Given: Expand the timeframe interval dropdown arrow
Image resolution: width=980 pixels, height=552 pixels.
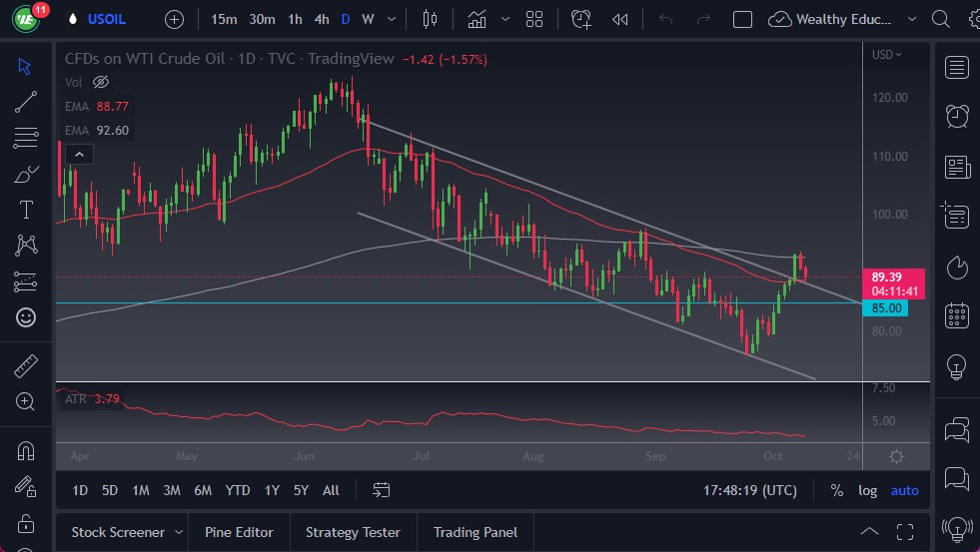Looking at the screenshot, I should click(391, 19).
